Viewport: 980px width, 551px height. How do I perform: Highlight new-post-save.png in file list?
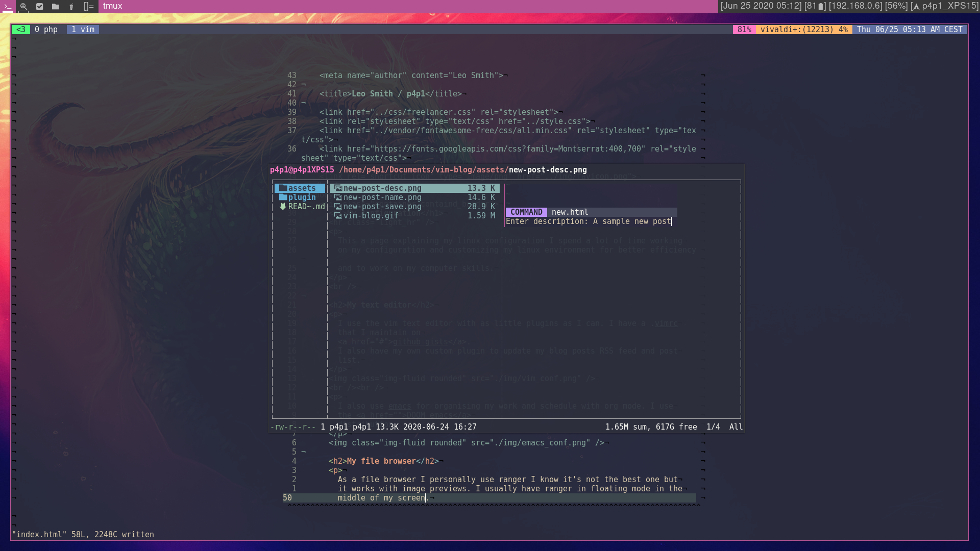pyautogui.click(x=382, y=207)
